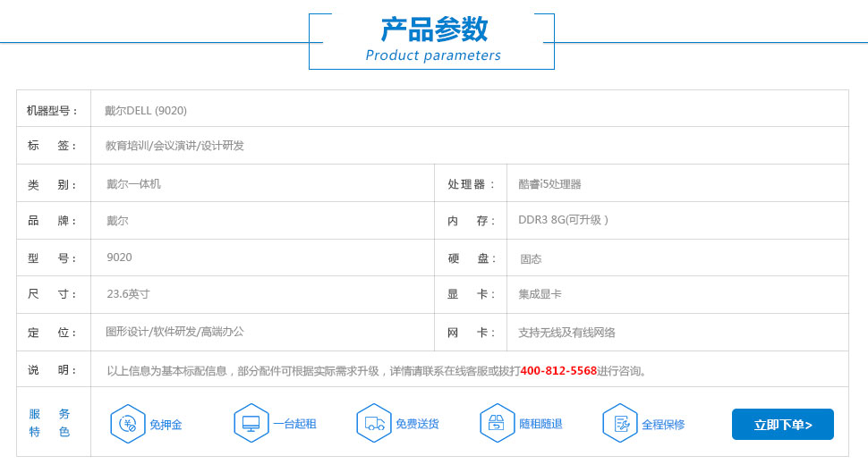The width and height of the screenshot is (868, 473).
Task: Click the 集成显卡 value
Action: click(x=540, y=294)
